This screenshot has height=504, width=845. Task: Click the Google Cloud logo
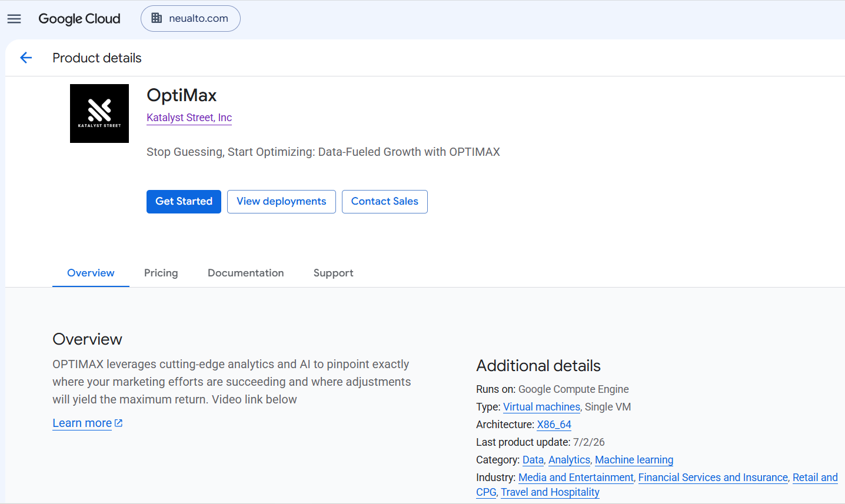pos(79,19)
